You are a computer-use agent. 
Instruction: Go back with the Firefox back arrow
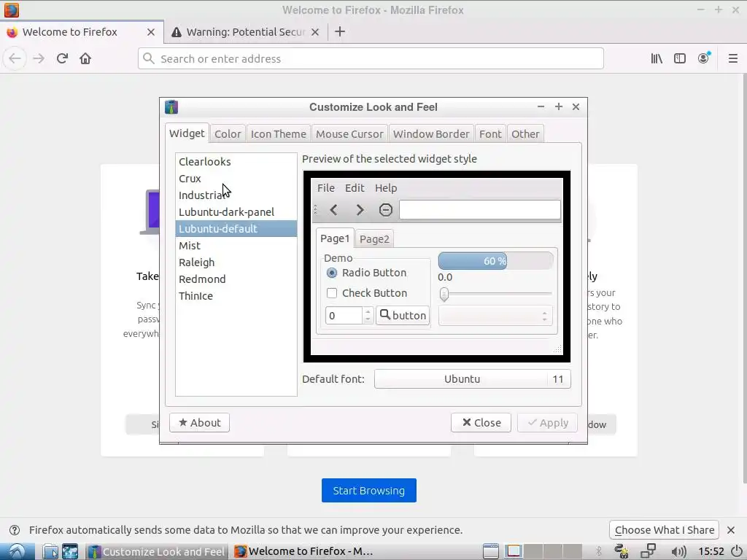15,58
